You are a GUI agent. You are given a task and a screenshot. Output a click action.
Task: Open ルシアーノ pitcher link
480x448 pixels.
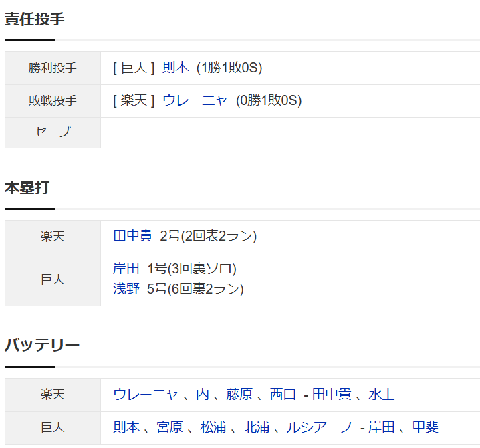(x=320, y=427)
